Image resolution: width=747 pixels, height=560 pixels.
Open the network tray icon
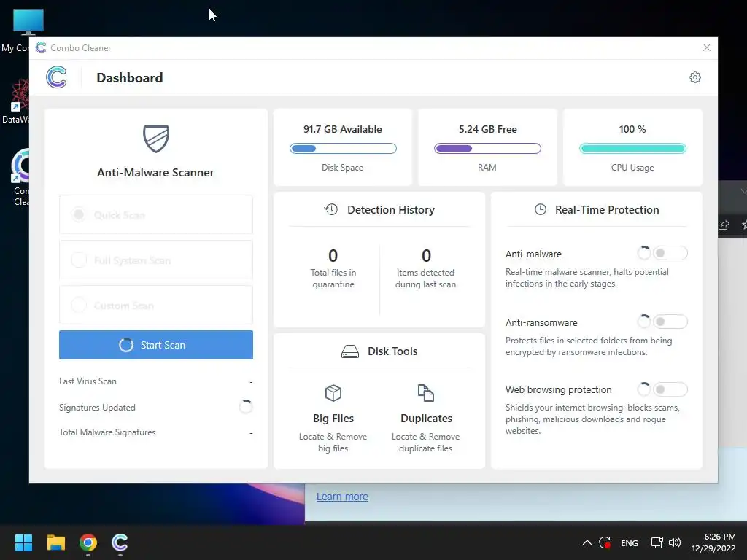[657, 542]
